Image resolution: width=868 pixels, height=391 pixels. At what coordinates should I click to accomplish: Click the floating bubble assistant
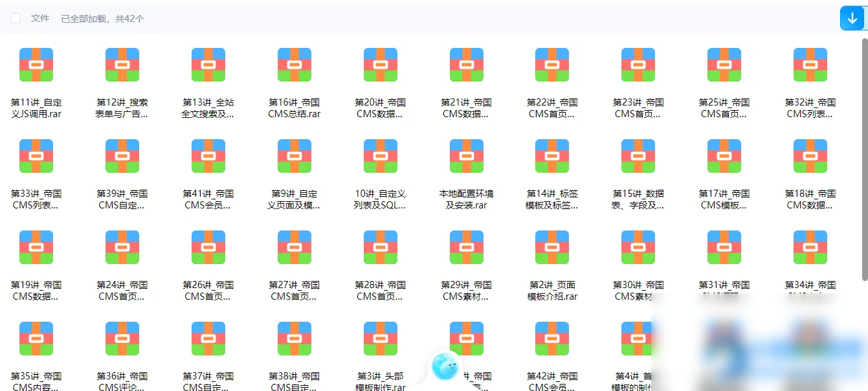444,366
